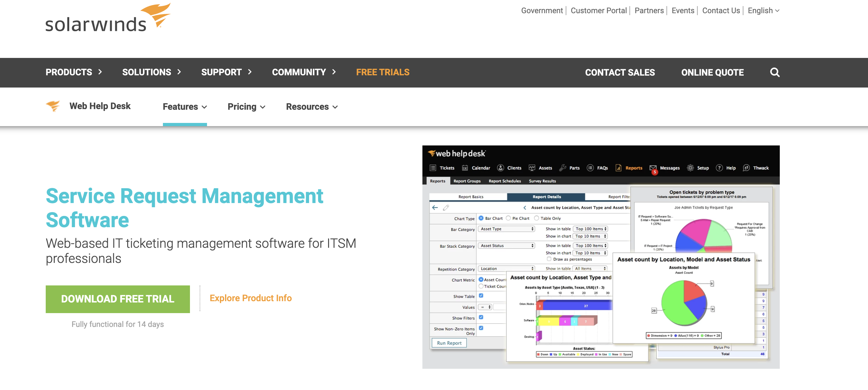Open the Products menu

coord(73,72)
